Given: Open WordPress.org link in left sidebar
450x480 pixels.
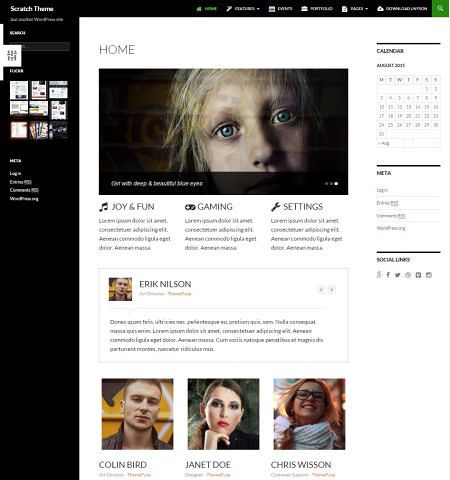Looking at the screenshot, I should click(24, 199).
